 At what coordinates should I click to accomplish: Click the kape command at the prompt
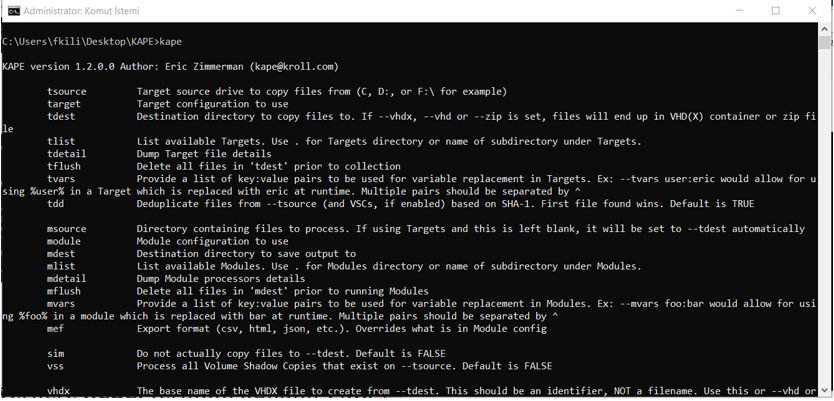(x=171, y=41)
